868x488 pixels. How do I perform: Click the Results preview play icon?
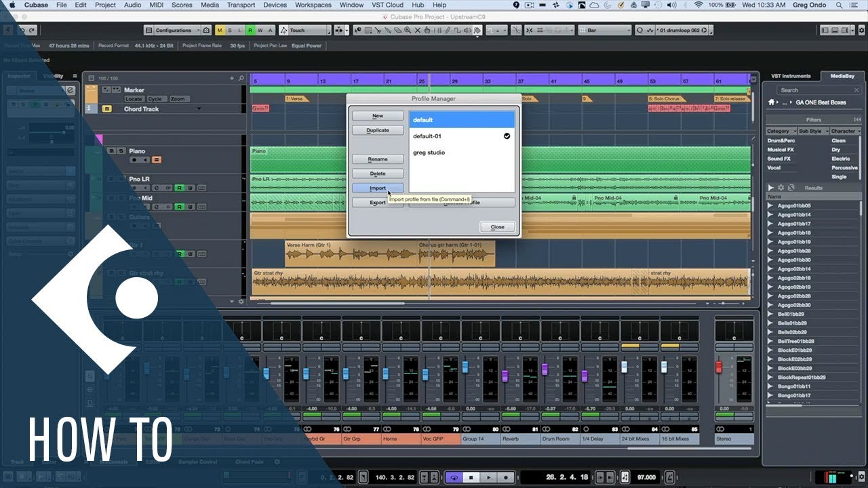tap(770, 188)
